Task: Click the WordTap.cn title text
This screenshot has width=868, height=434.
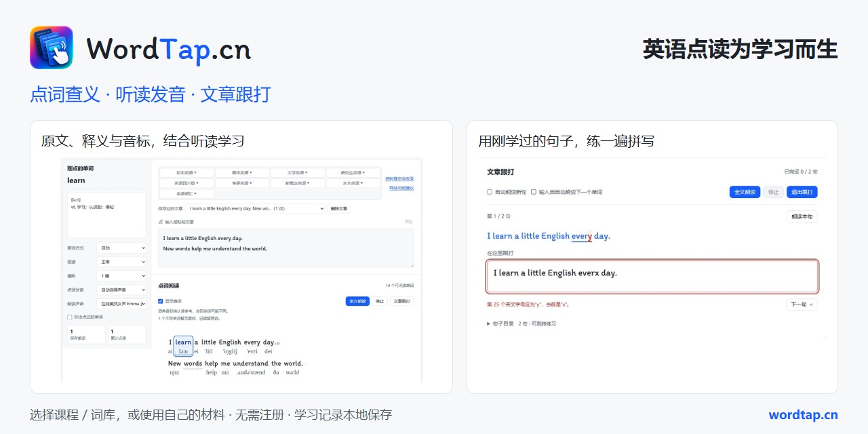Action: pos(169,49)
